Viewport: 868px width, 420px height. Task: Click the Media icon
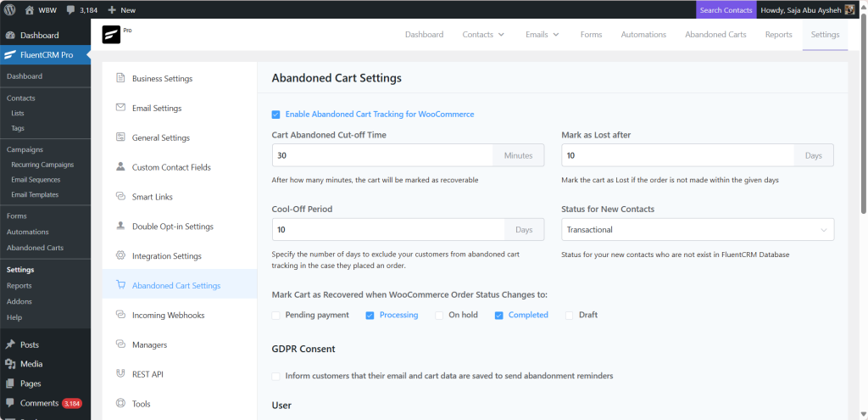pyautogui.click(x=10, y=364)
